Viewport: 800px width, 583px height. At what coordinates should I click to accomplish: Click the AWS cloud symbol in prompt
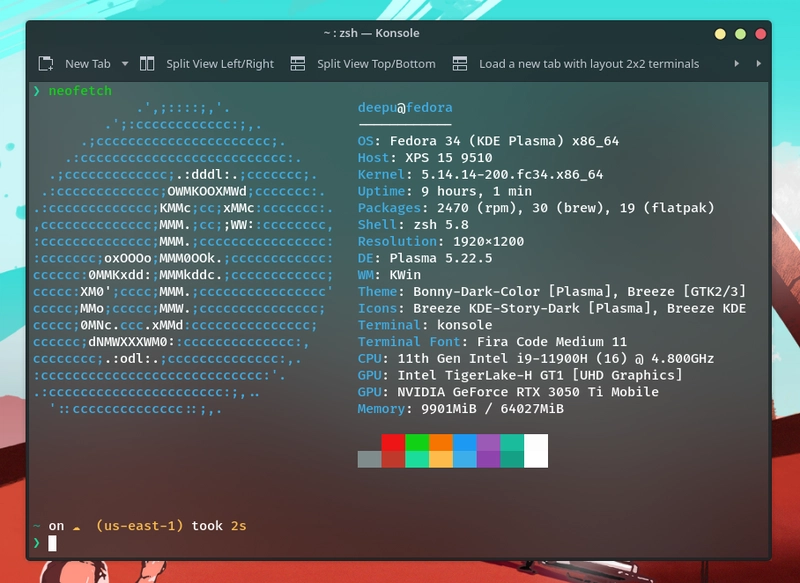tap(77, 528)
